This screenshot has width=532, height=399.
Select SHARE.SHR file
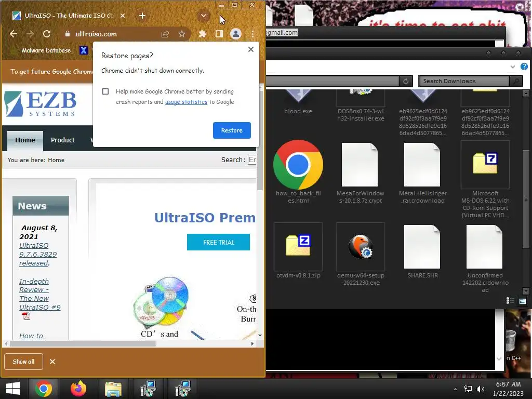click(422, 252)
